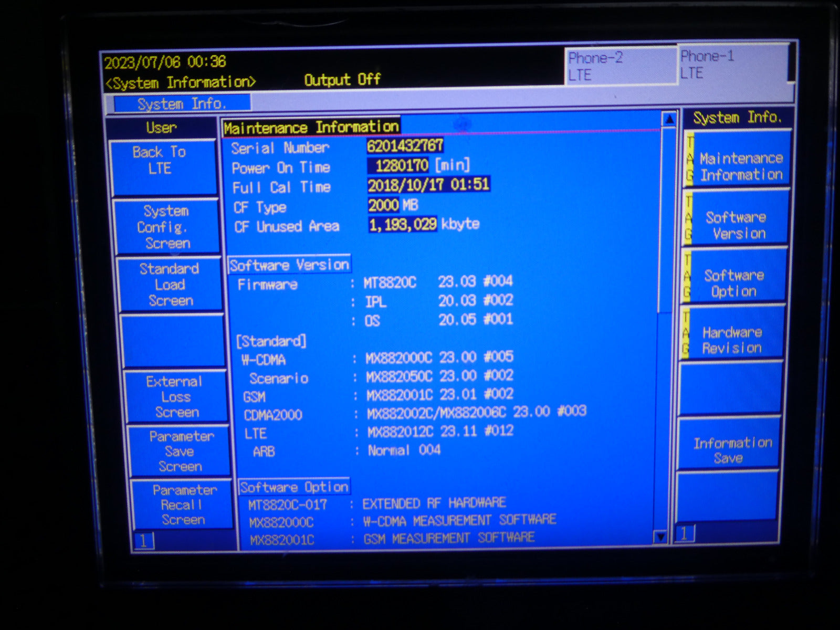The width and height of the screenshot is (840, 630).
Task: Click MX882001C GSM Measurement Software option
Action: tap(392, 539)
